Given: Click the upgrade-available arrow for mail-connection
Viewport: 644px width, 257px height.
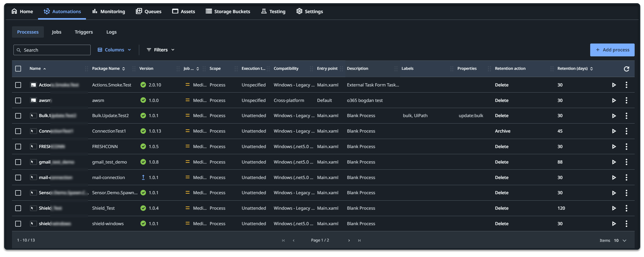Looking at the screenshot, I should 143,177.
